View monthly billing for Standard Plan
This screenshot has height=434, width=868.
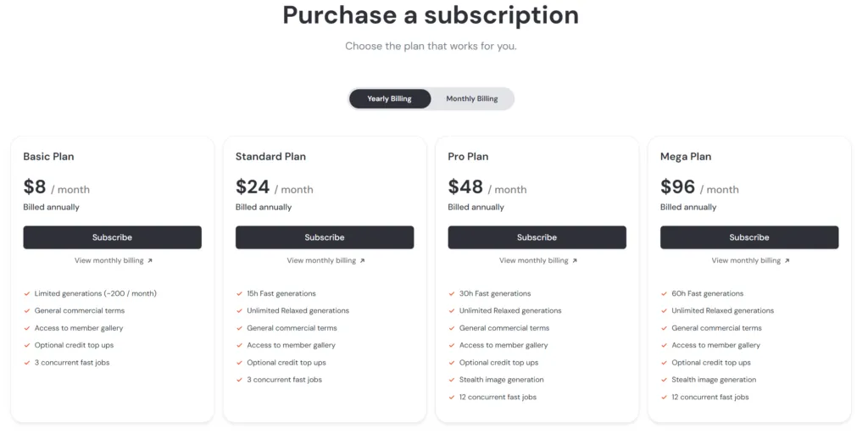(321, 261)
